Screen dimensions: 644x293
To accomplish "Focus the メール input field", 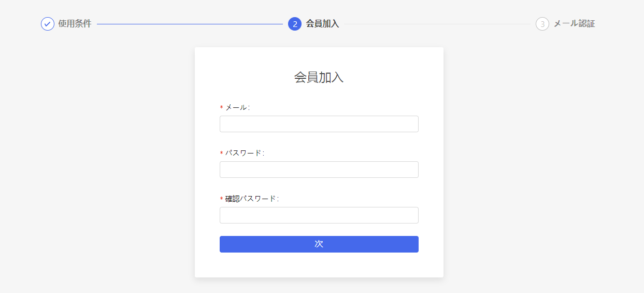I will click(319, 124).
